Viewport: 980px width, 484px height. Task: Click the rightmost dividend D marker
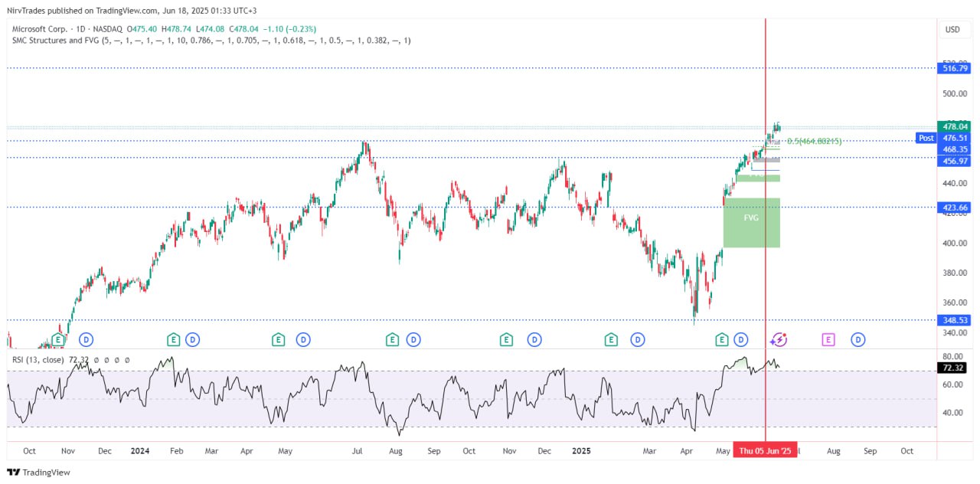tap(858, 339)
